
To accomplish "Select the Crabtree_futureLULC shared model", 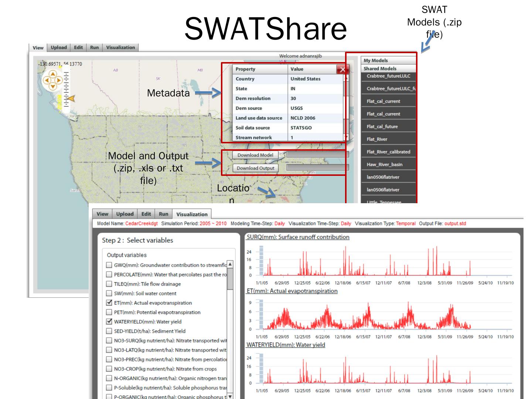I will tap(388, 76).
